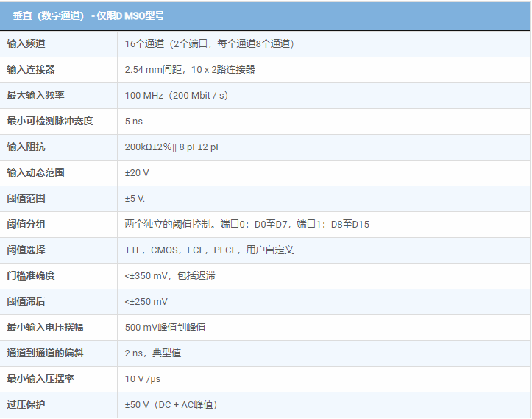
Task: Click the 阈值分组 row label
Action: [26, 224]
